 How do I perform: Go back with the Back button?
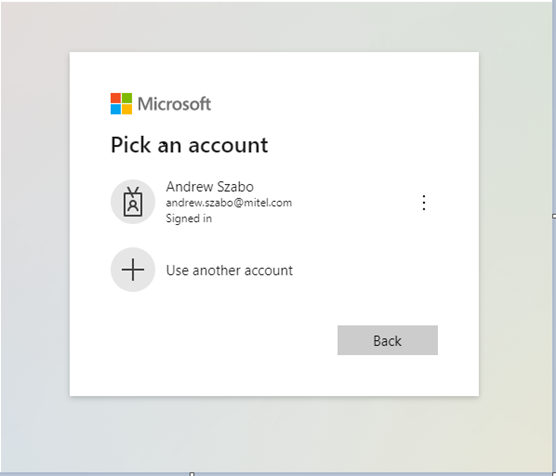[x=388, y=340]
